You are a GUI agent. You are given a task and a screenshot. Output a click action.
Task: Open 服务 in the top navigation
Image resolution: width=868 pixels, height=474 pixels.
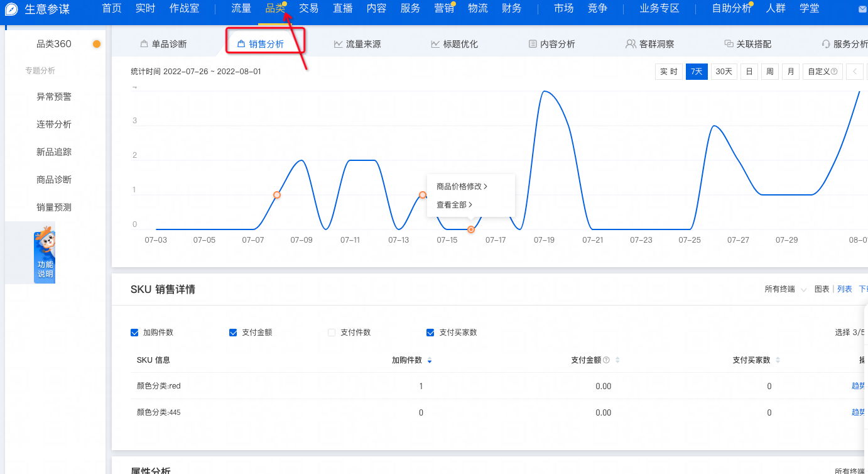(x=411, y=9)
